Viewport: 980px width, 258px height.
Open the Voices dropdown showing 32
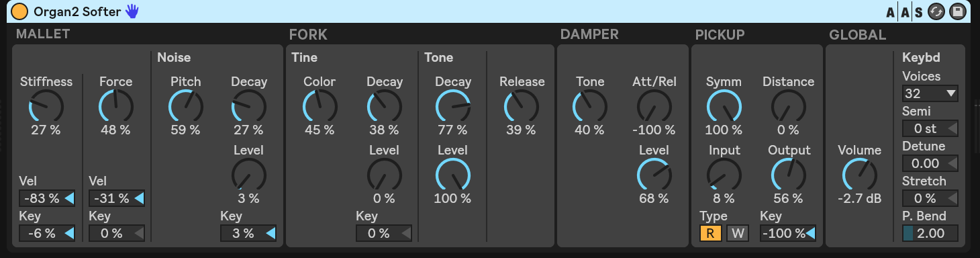tap(930, 93)
